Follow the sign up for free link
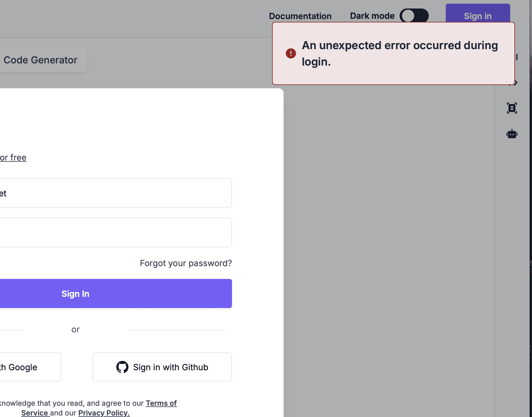 click(x=13, y=158)
